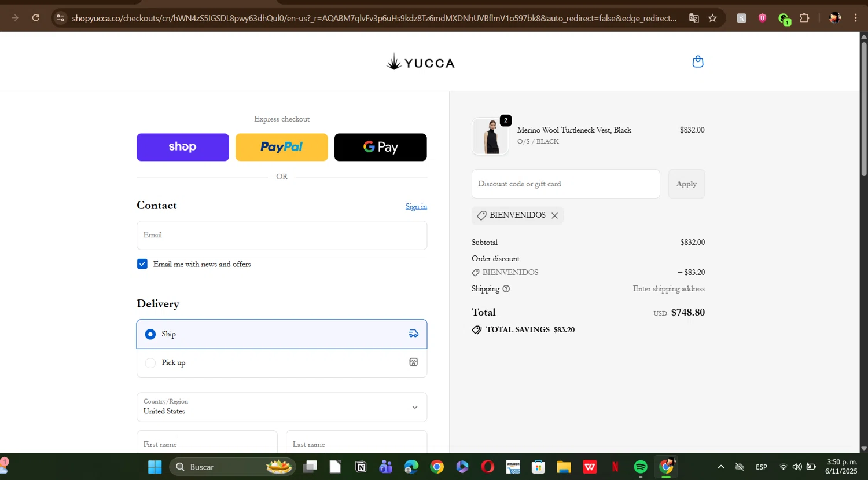Open Opera browser from the taskbar
Viewport: 868px width, 480px height.
488,467
